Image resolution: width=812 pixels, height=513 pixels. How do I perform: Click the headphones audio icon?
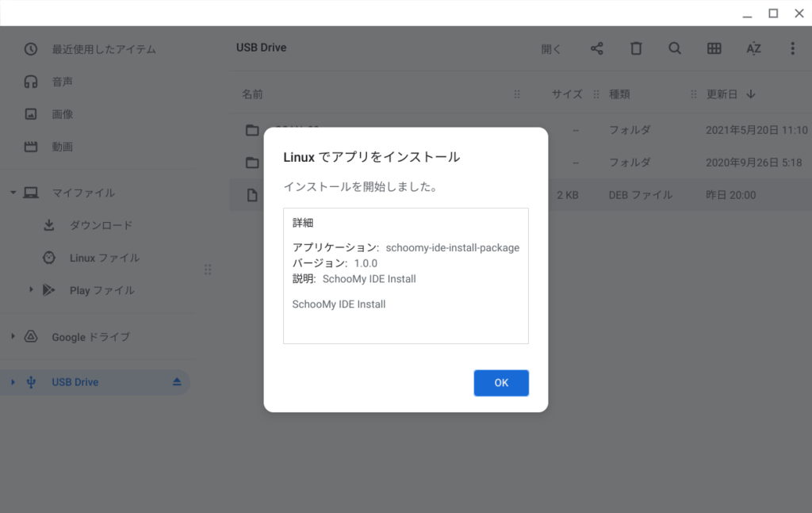tap(31, 82)
